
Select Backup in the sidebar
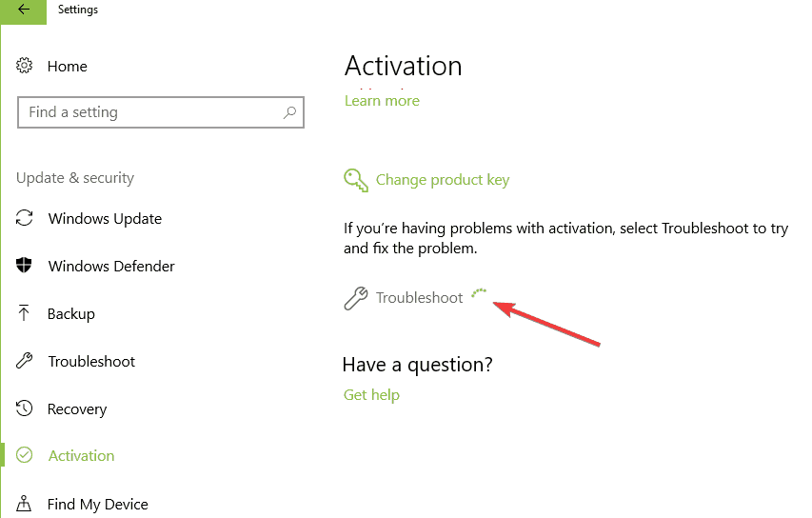[x=71, y=314]
